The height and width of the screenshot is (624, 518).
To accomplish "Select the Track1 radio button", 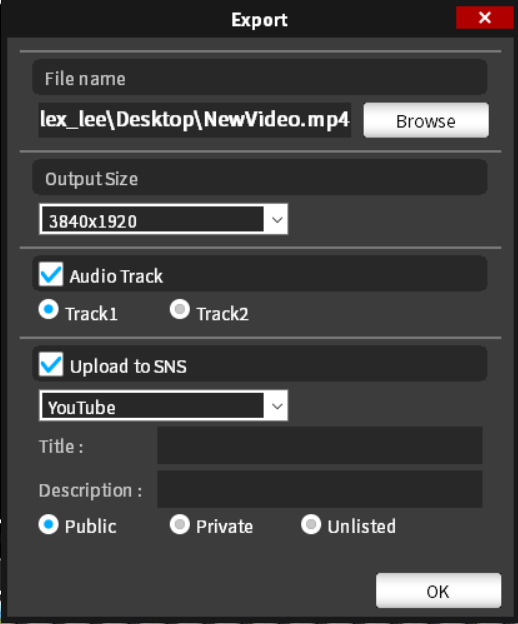I will pyautogui.click(x=49, y=310).
